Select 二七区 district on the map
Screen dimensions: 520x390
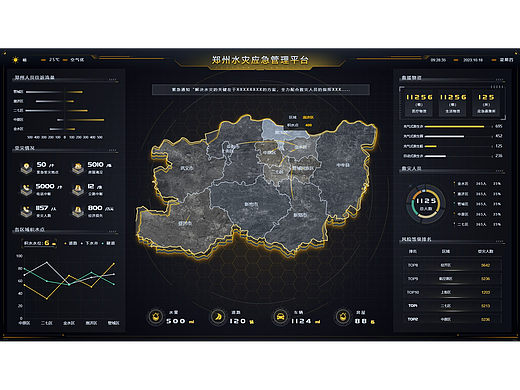click(x=277, y=172)
